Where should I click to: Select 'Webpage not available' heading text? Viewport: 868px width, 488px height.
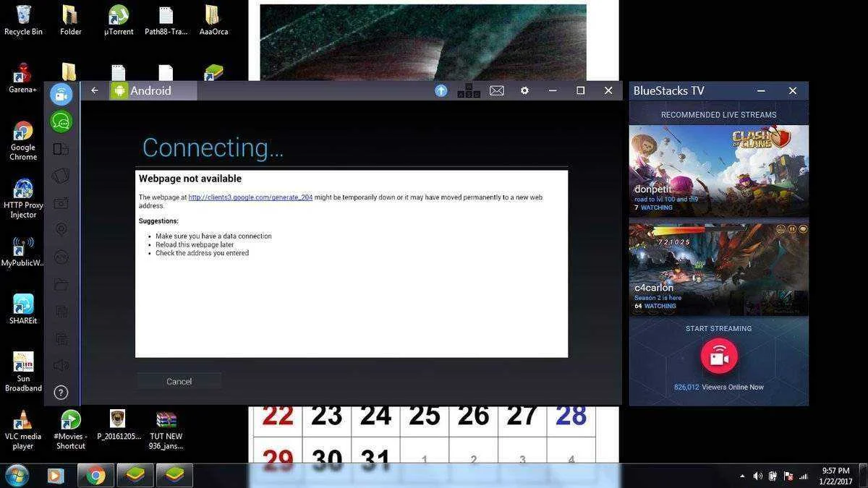(x=190, y=179)
